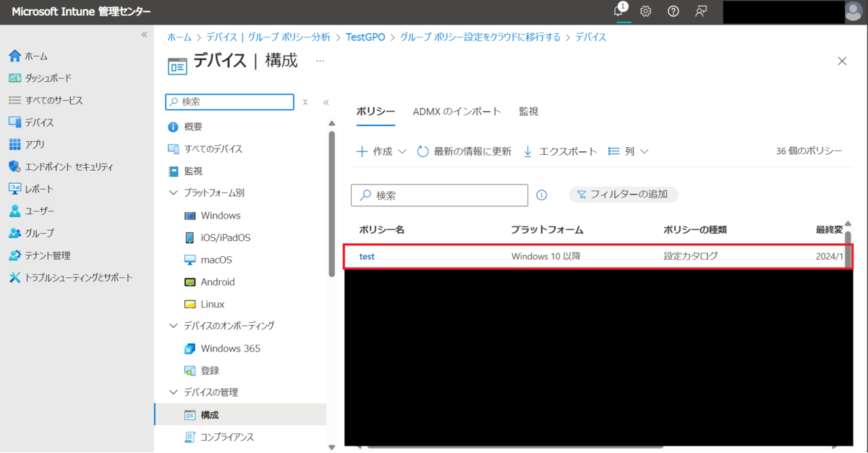Switch to the ポリシー tab

coord(376,111)
